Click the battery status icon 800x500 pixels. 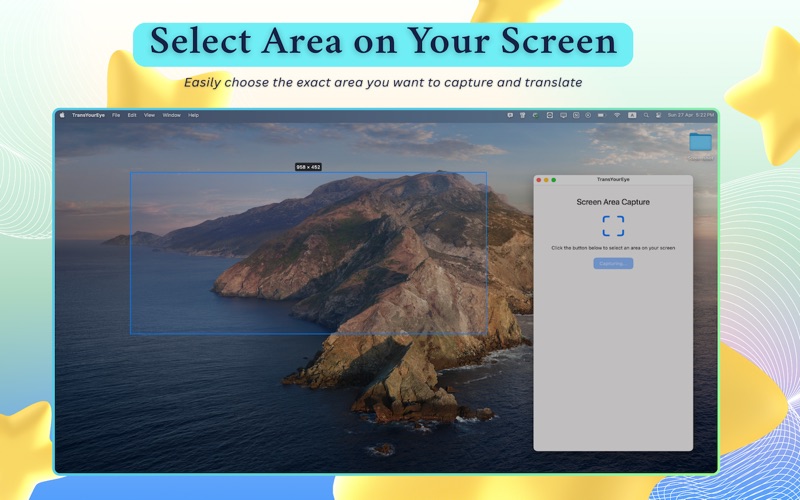pyautogui.click(x=602, y=115)
